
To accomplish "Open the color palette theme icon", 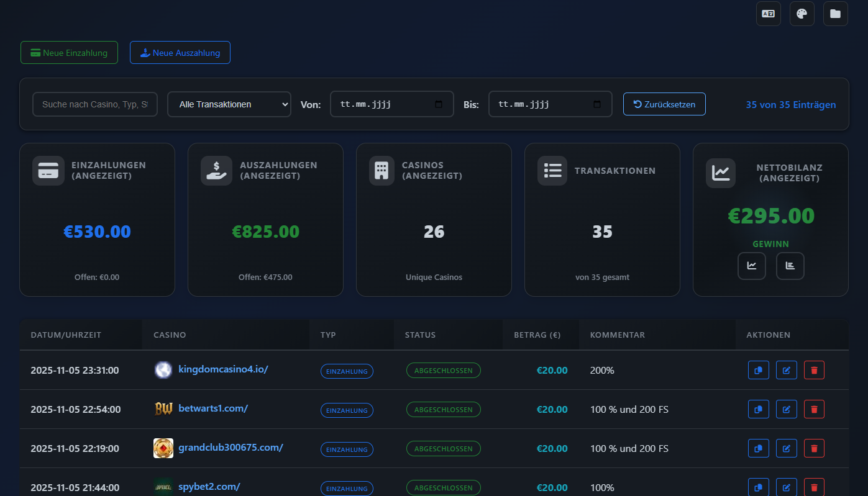I will [x=802, y=14].
